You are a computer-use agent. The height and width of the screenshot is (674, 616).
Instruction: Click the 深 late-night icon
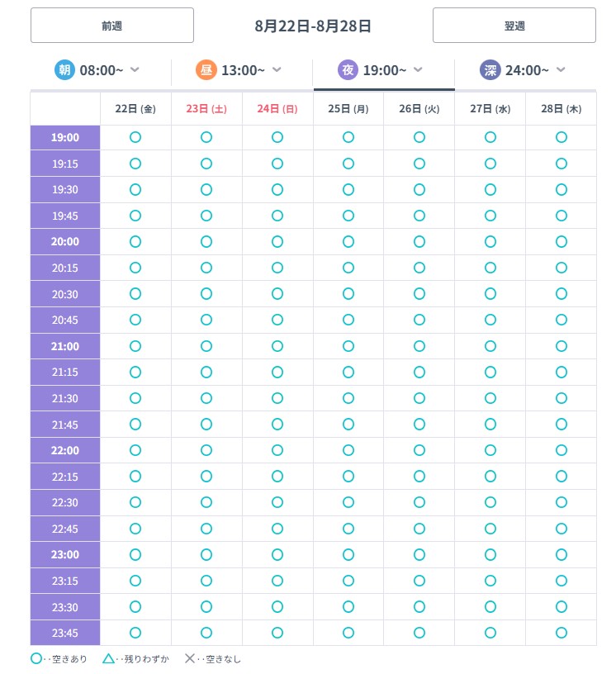(x=490, y=70)
